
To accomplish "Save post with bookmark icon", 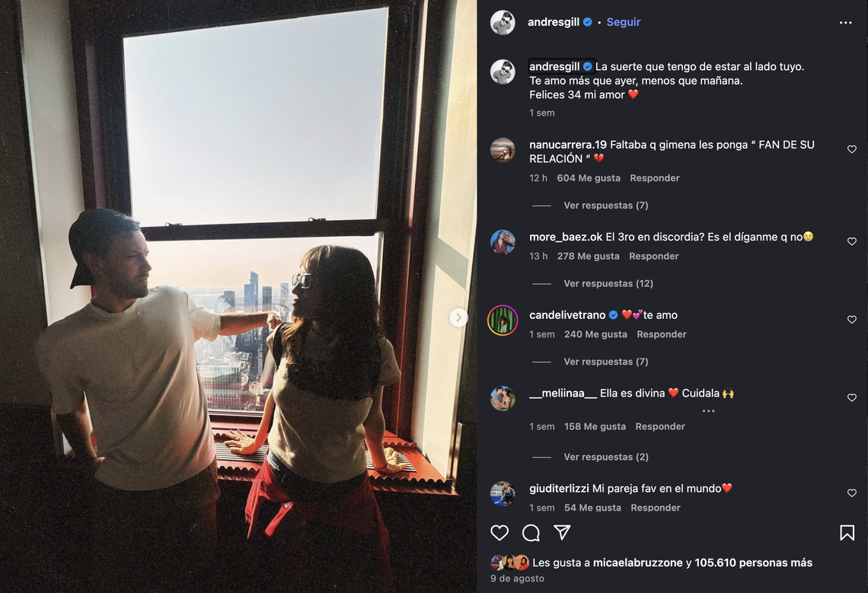I will click(847, 533).
